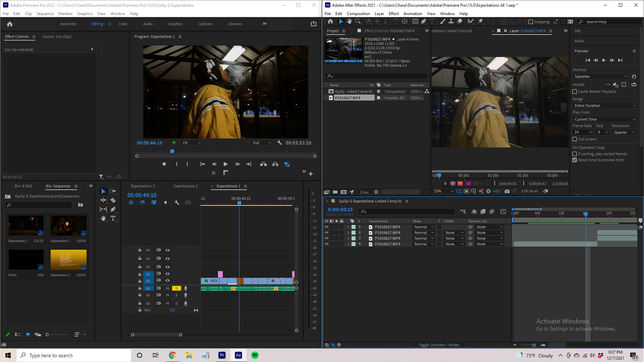
Task: Click the Home icon in After Effects toolbar
Action: tap(330, 21)
